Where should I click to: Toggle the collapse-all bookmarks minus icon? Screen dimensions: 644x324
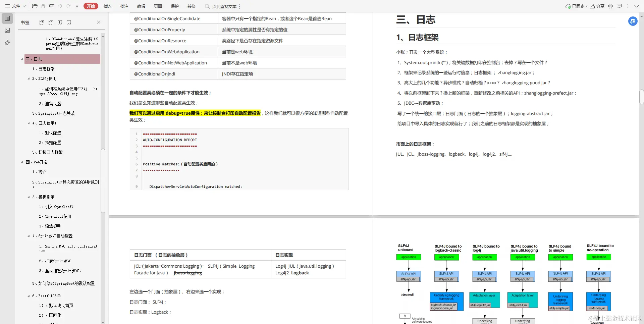[x=51, y=22]
